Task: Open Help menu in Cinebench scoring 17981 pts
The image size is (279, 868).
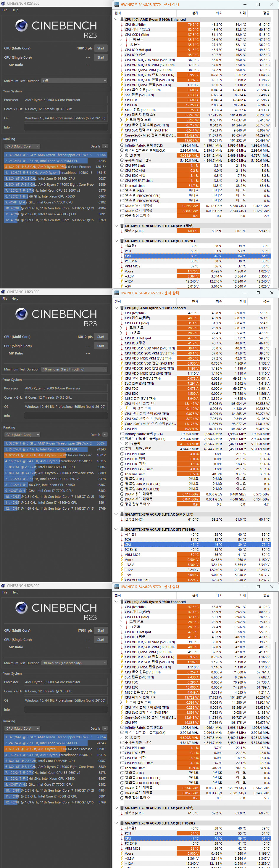Action: (15, 592)
